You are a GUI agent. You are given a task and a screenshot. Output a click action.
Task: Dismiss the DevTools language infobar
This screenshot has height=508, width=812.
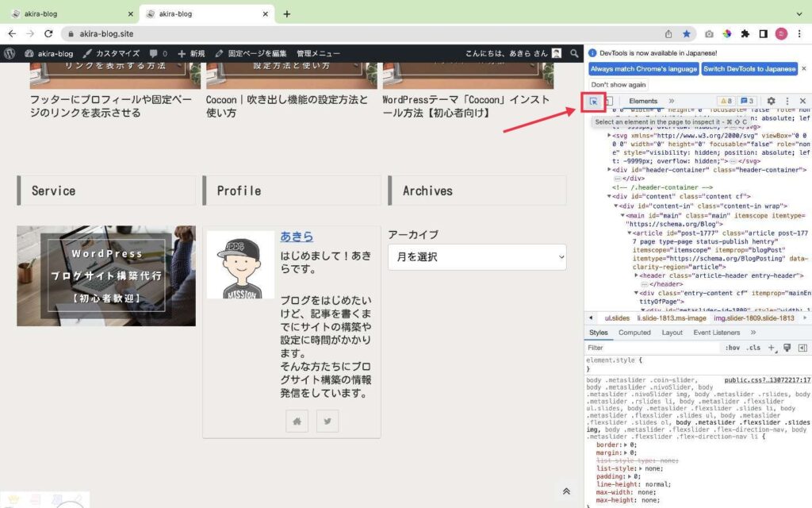pyautogui.click(x=804, y=68)
